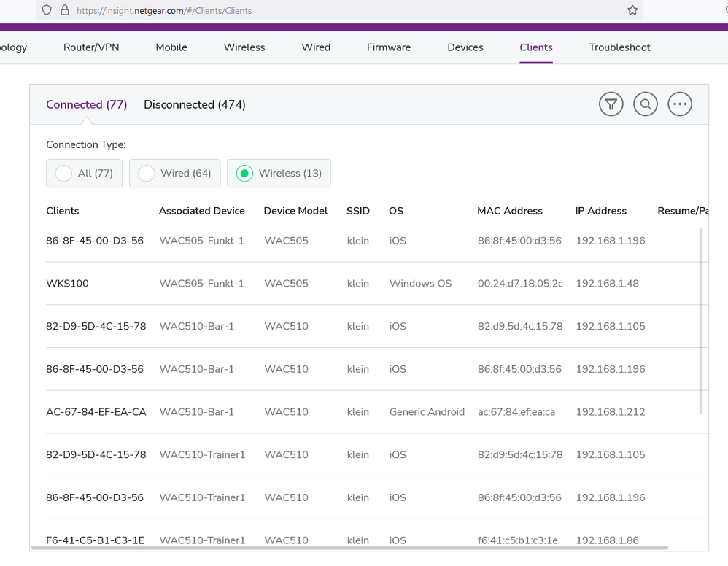
Task: Go to the Firmware tab
Action: tap(388, 47)
